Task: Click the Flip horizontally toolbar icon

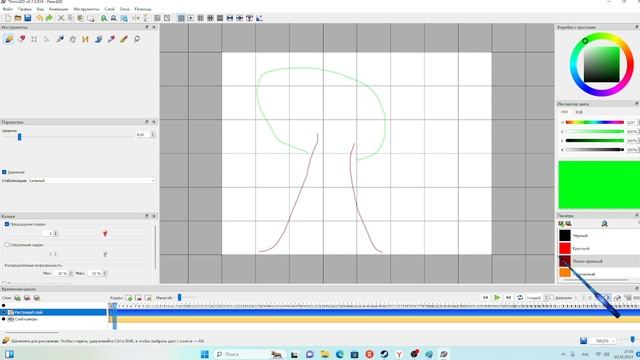Action: point(136,18)
